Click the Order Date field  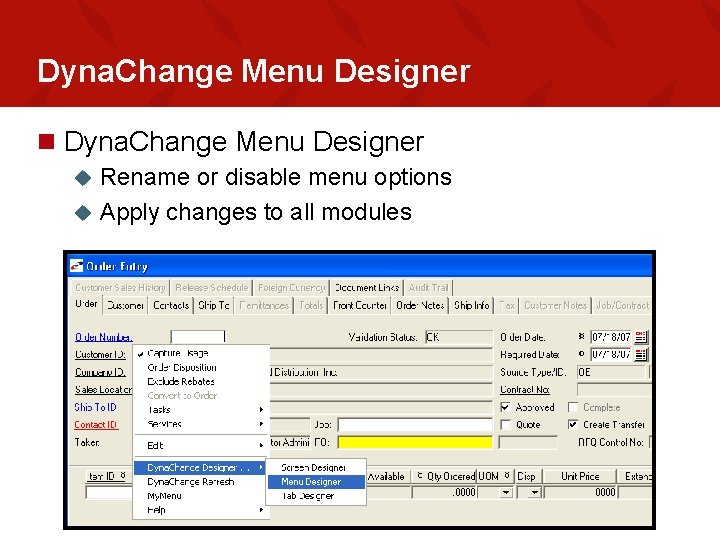coord(611,337)
